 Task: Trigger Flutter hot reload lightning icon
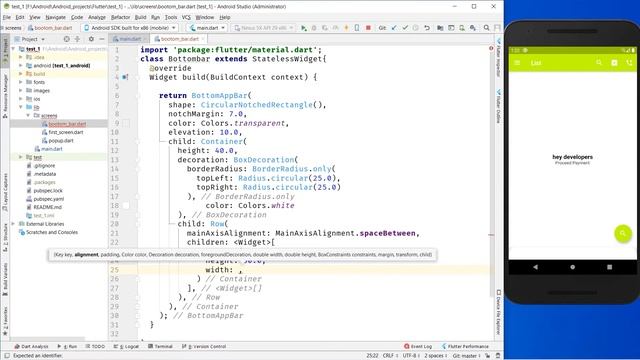pos(347,28)
